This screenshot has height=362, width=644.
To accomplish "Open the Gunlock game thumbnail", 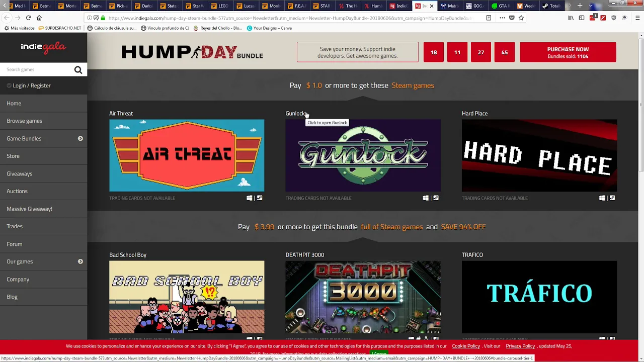I will point(363,155).
